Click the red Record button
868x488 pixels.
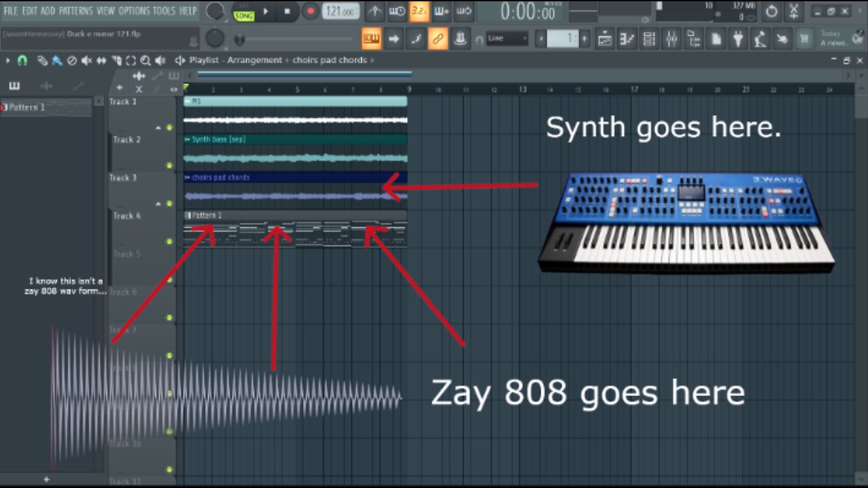310,12
